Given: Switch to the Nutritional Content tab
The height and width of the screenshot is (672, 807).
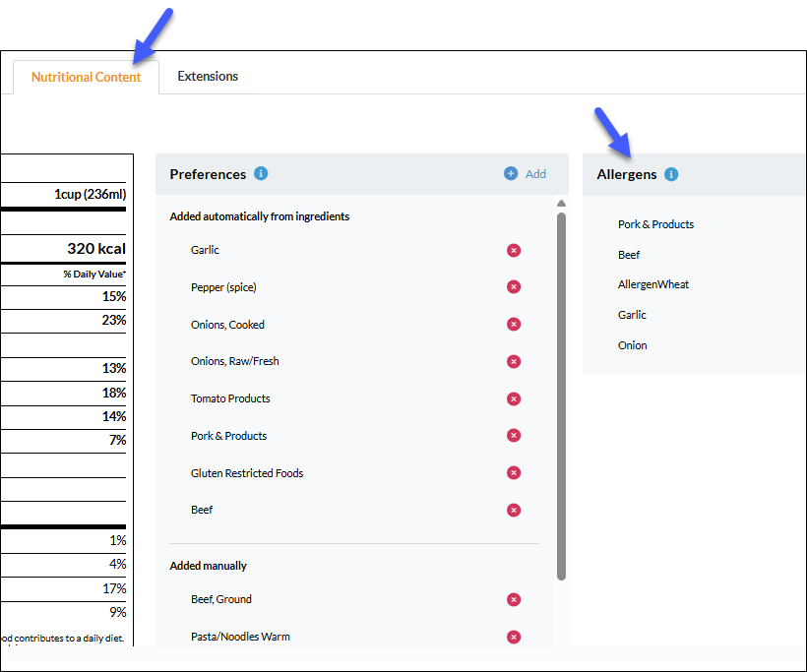Looking at the screenshot, I should [86, 77].
